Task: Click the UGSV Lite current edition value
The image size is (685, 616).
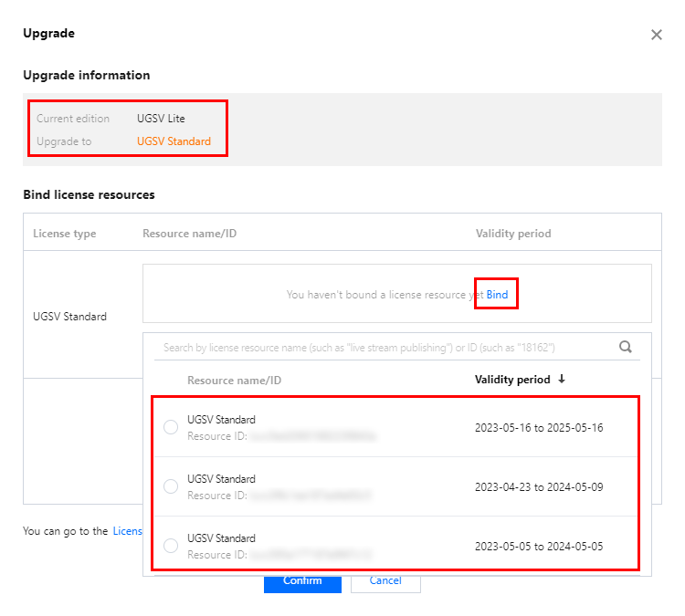Action: 161,119
